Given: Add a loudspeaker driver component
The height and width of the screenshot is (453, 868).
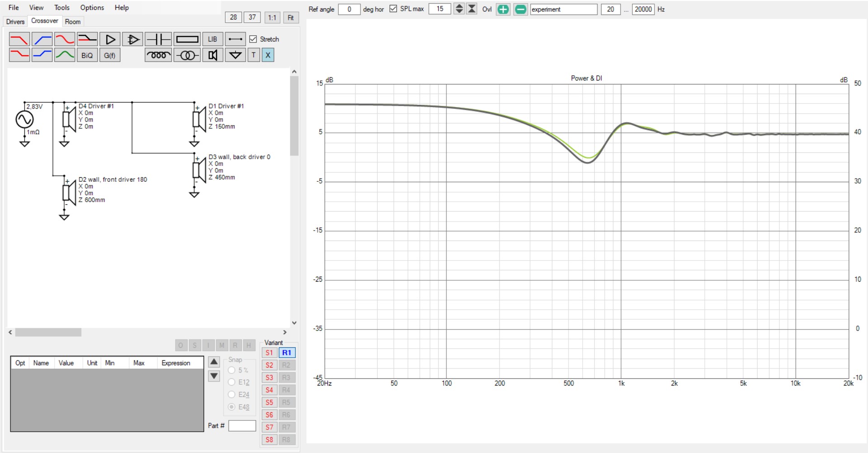Looking at the screenshot, I should click(x=213, y=55).
